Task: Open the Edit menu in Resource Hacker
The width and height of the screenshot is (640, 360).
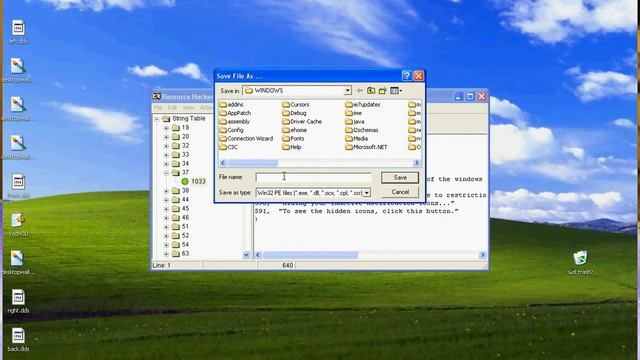Action: click(173, 107)
